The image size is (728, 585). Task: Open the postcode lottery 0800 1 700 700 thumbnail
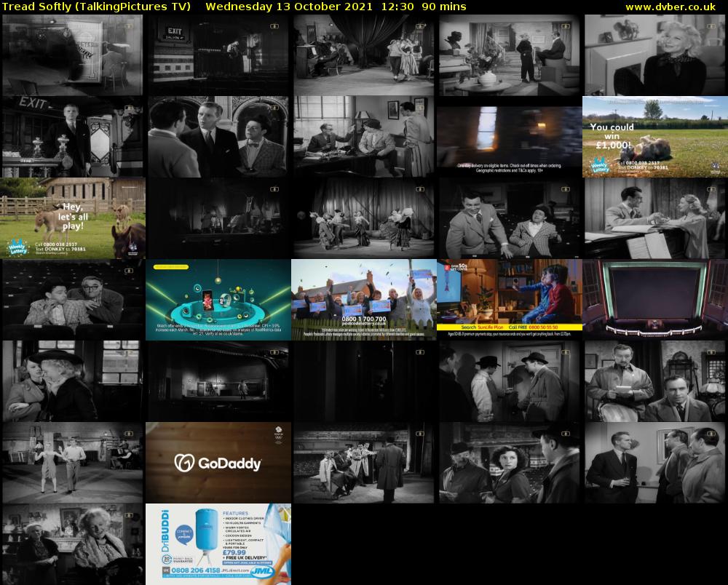(x=364, y=300)
